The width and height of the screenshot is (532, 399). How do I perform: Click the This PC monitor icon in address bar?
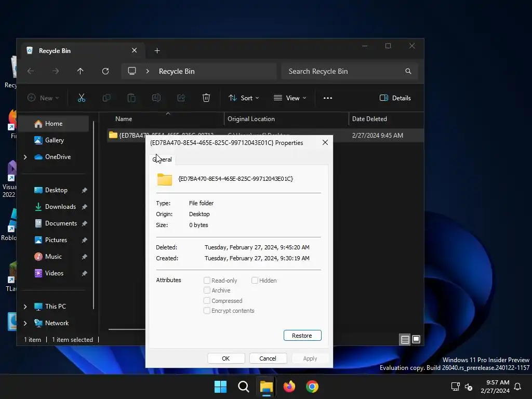point(132,71)
